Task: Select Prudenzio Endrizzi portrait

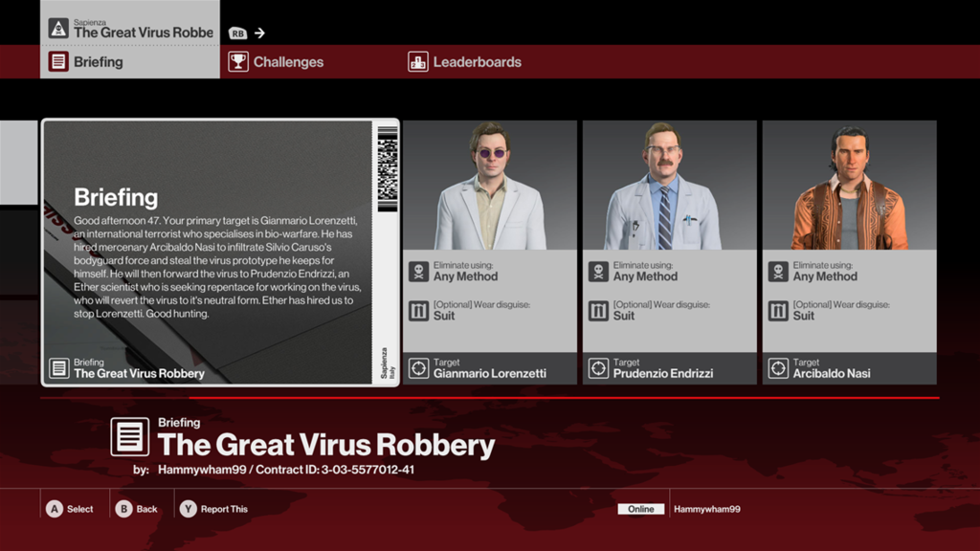Action: tap(669, 186)
